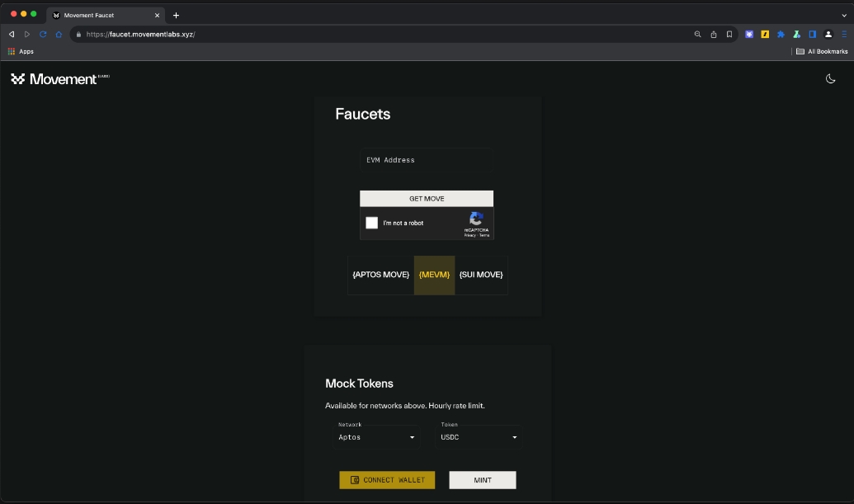This screenshot has width=854, height=504.
Task: Click the share page icon
Action: click(x=714, y=35)
